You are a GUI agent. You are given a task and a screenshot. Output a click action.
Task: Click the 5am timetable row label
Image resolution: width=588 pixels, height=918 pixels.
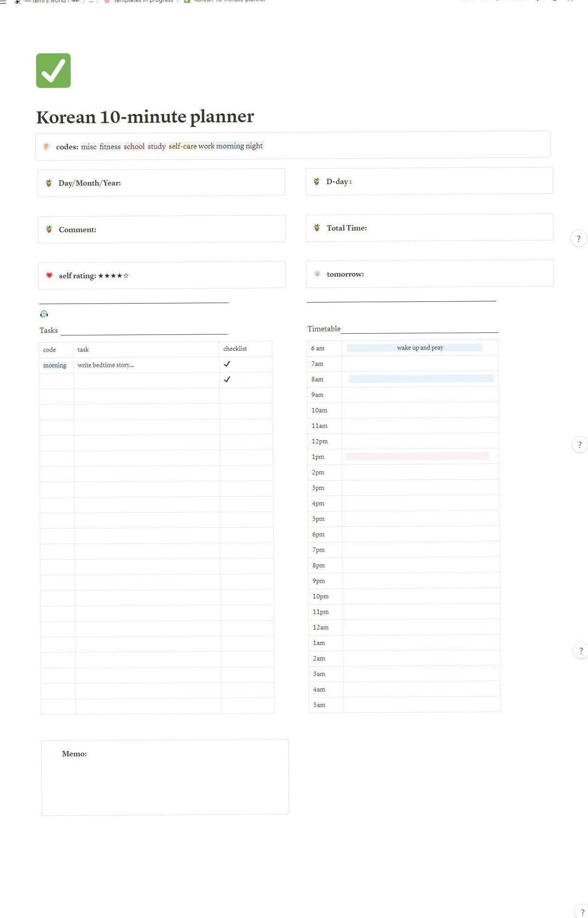[319, 705]
